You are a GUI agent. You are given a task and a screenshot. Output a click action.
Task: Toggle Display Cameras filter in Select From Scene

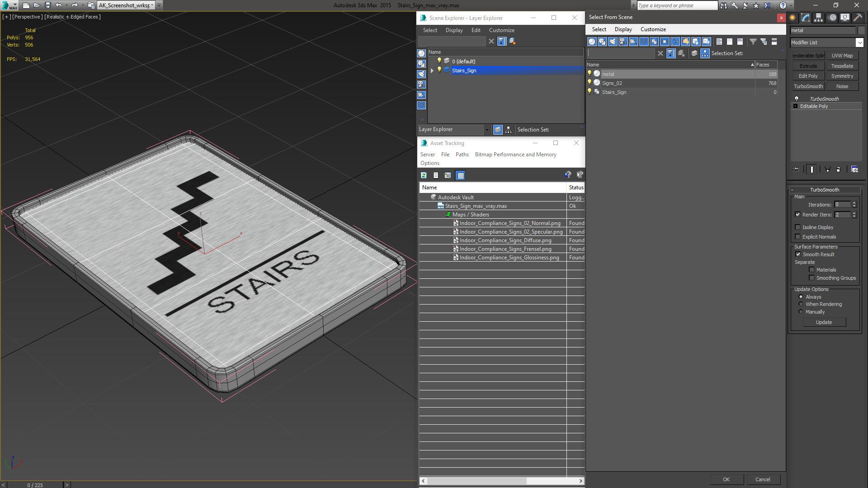click(x=623, y=42)
